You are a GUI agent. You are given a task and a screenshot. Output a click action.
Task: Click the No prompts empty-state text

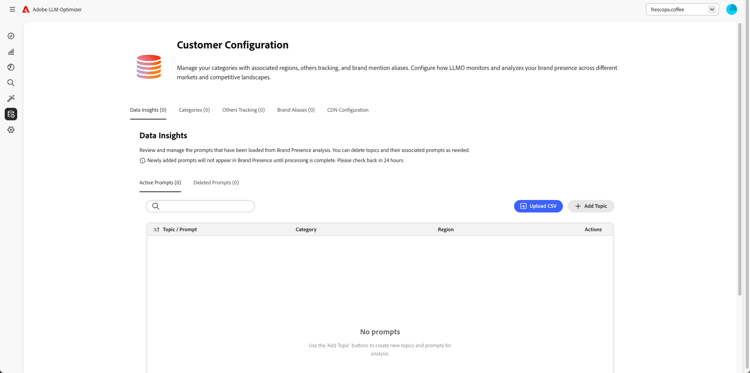380,332
